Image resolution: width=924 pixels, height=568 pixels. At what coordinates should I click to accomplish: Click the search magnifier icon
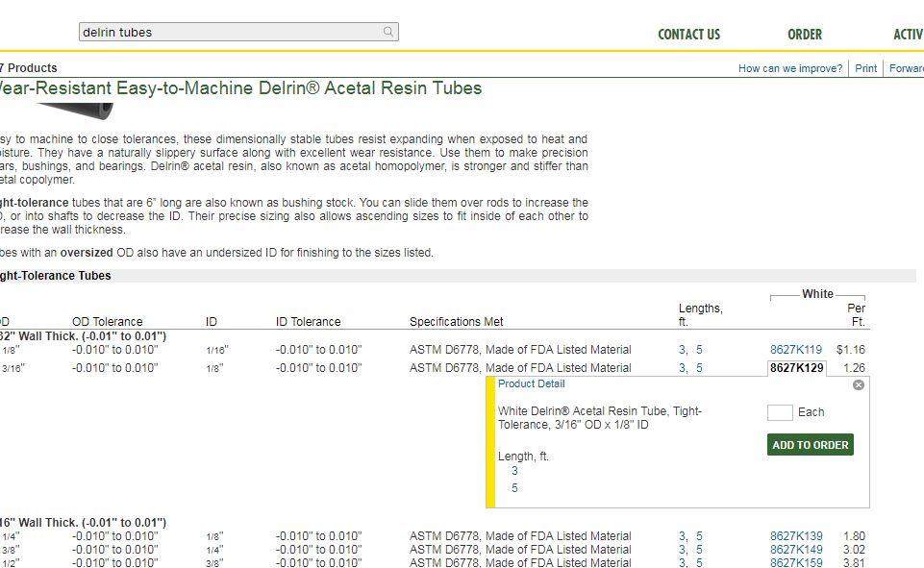[x=388, y=32]
